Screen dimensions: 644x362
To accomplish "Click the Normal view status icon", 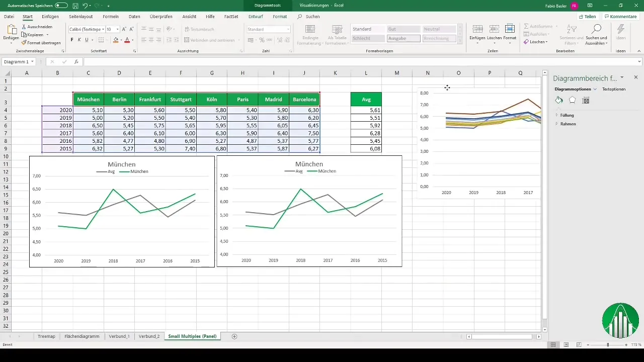I will click(553, 344).
